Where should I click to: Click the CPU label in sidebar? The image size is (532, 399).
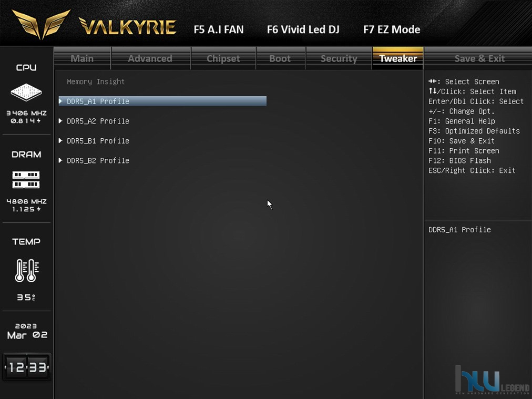(26, 67)
